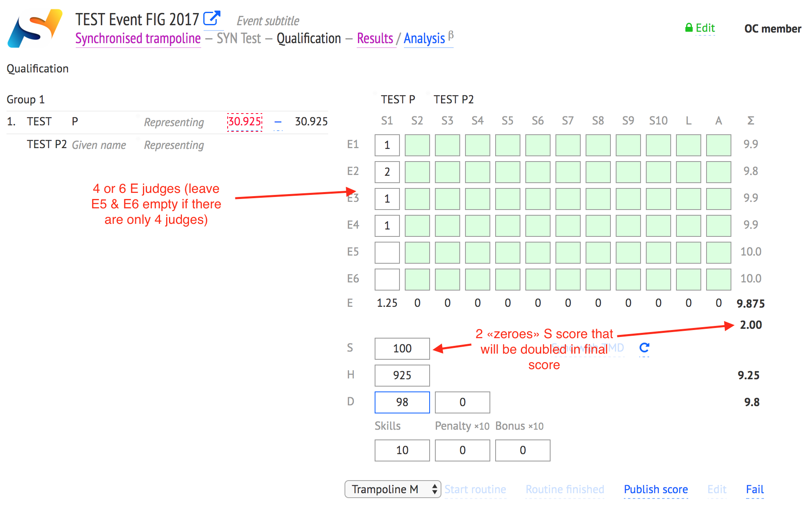Click the Bonus ×10 input box
812x529 pixels.
522,450
